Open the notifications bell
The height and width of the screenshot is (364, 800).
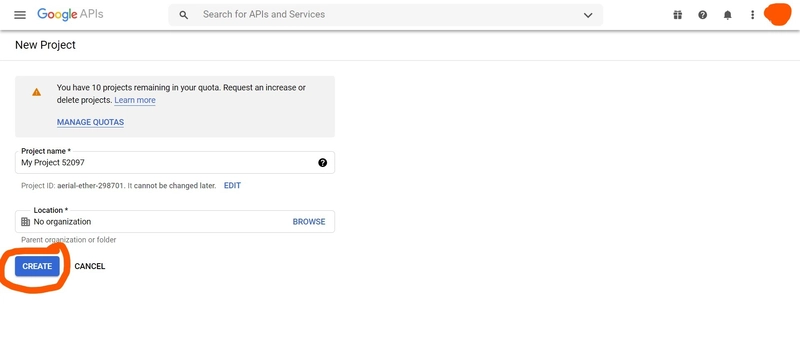tap(728, 15)
